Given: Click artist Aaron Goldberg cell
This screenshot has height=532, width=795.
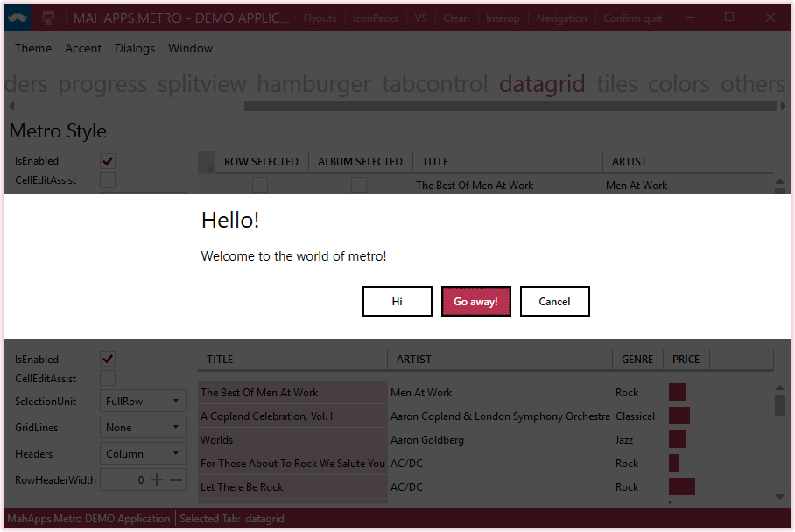Looking at the screenshot, I should [427, 440].
